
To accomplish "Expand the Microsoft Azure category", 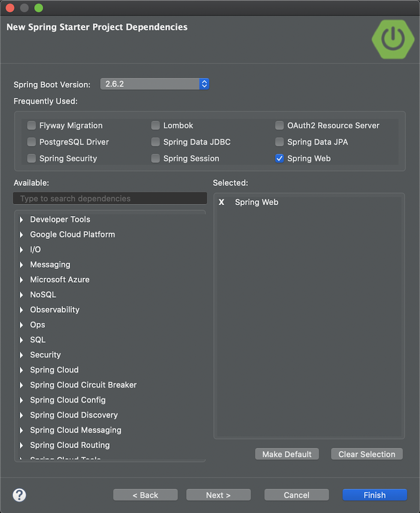I will coord(21,280).
